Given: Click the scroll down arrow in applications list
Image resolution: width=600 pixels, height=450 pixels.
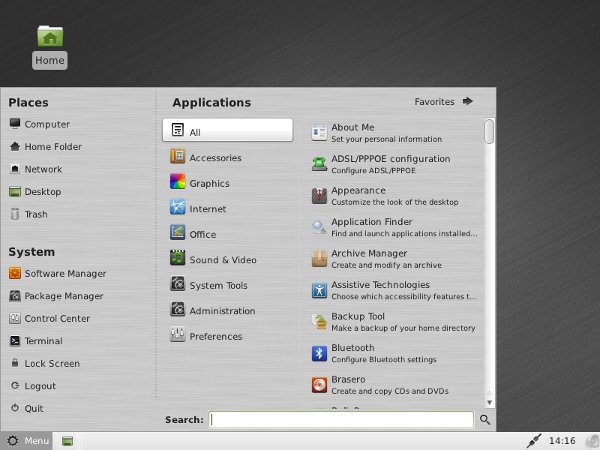Looking at the screenshot, I should point(489,403).
